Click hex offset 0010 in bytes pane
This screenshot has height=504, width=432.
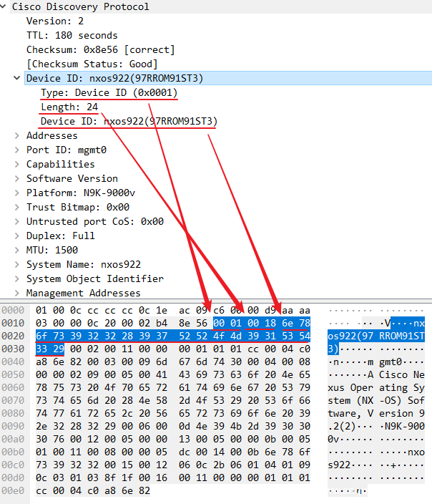click(13, 323)
